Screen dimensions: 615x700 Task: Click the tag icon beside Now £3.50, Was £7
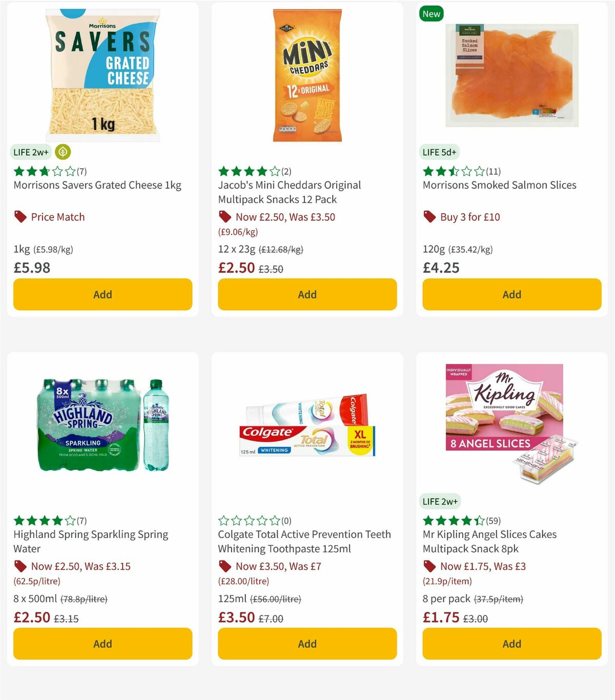click(x=224, y=566)
